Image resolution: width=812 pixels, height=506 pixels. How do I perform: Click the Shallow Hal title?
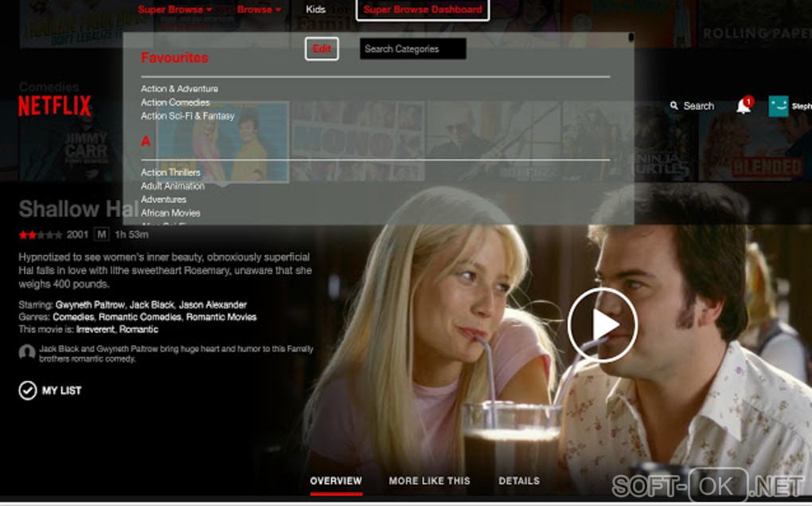click(x=79, y=209)
